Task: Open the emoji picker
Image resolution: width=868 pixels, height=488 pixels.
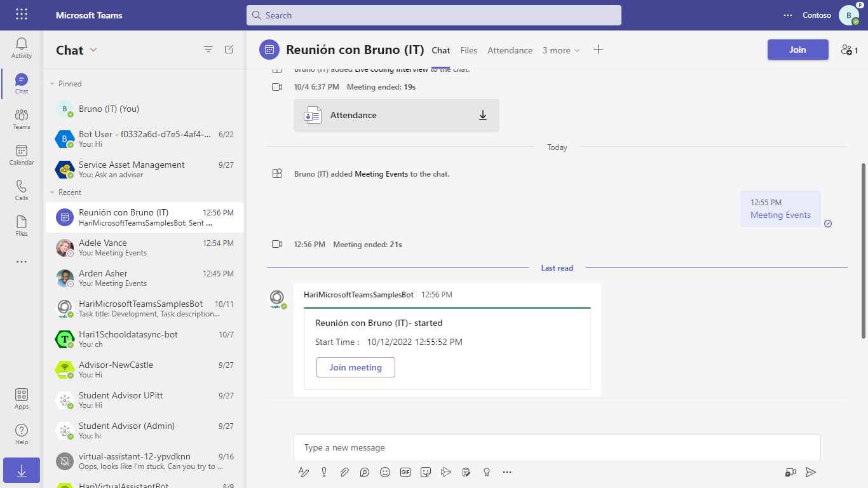Action: click(x=385, y=472)
